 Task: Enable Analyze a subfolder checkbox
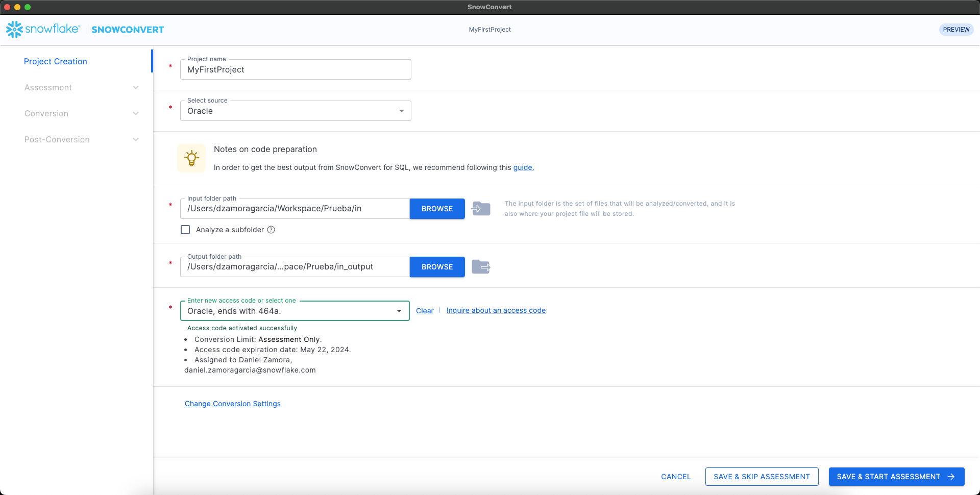(x=185, y=230)
